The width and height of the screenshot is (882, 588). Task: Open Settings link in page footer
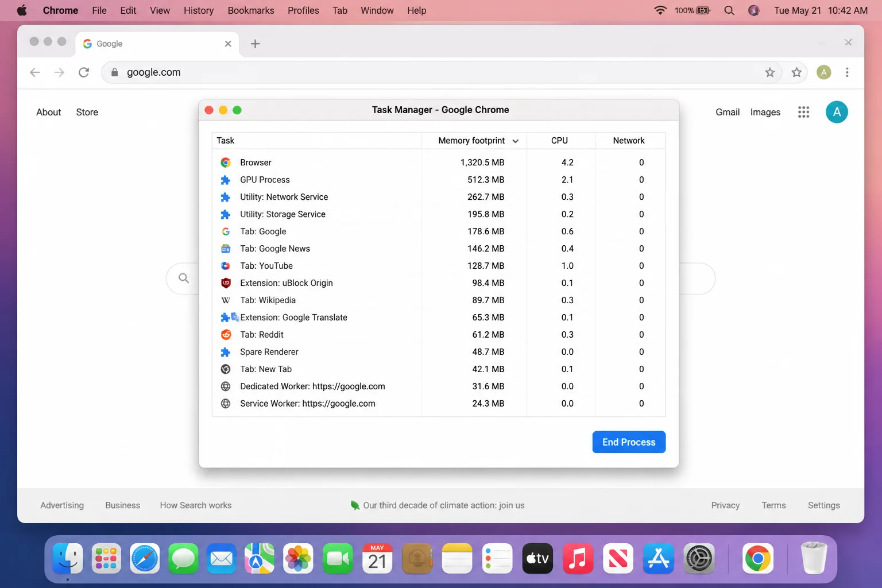(824, 505)
